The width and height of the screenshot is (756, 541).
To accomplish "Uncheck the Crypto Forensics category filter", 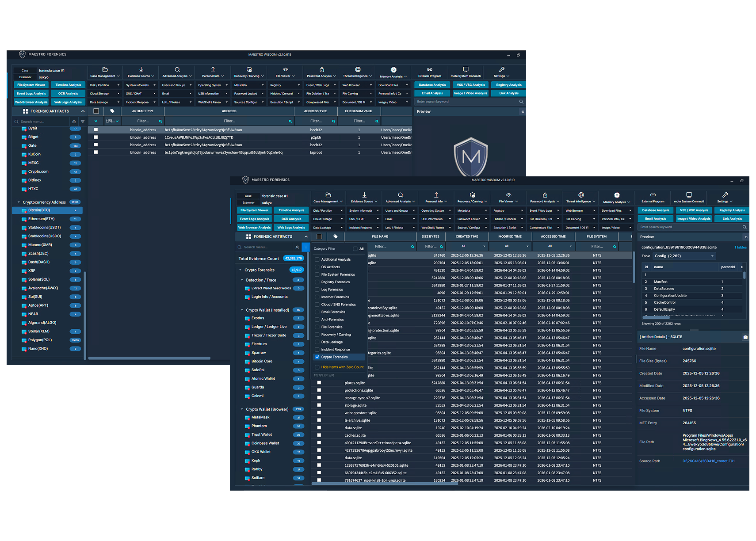I will (317, 357).
